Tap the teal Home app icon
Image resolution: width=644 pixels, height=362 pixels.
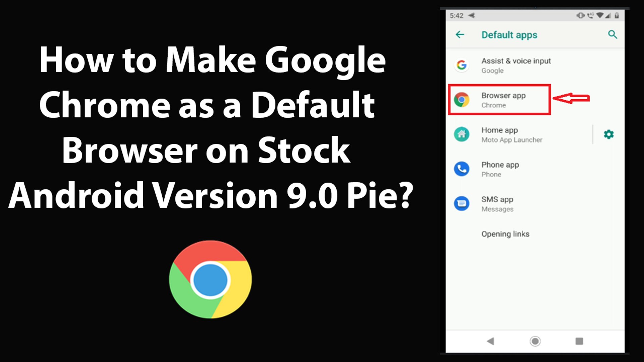462,134
